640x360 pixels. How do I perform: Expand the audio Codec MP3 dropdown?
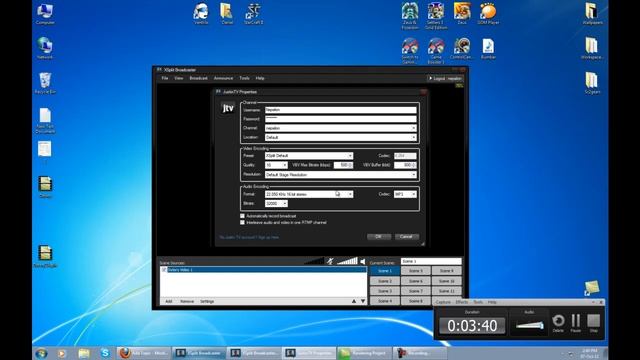point(413,194)
